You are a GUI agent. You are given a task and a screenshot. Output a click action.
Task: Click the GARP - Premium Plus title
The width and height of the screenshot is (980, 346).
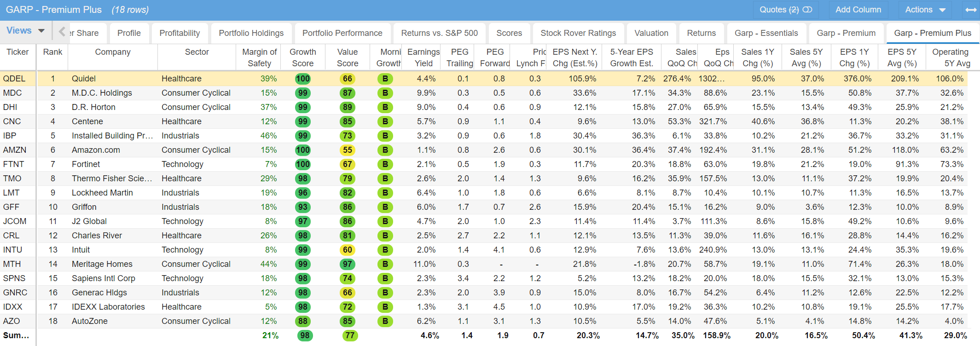pyautogui.click(x=53, y=10)
